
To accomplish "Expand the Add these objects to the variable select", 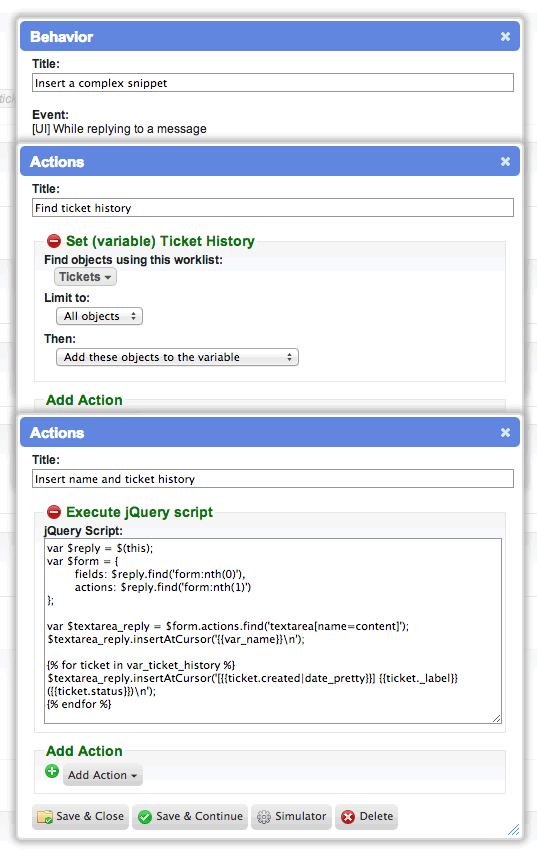I will pyautogui.click(x=177, y=357).
